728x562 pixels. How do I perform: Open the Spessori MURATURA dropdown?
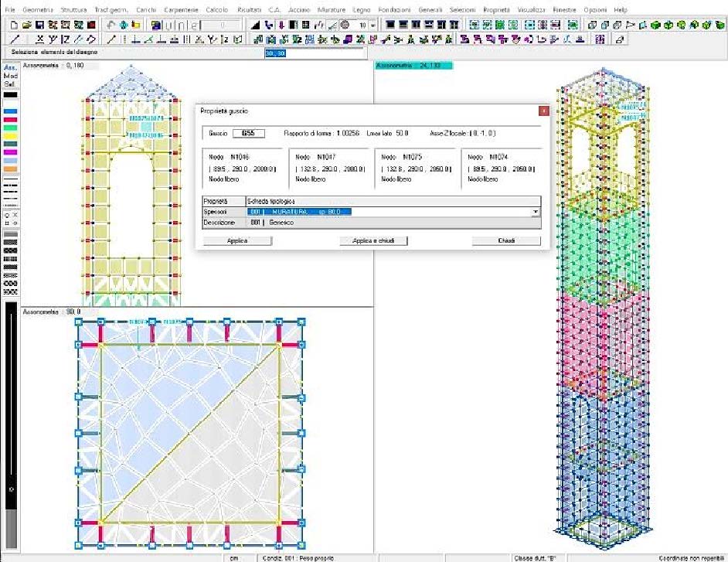coord(535,211)
